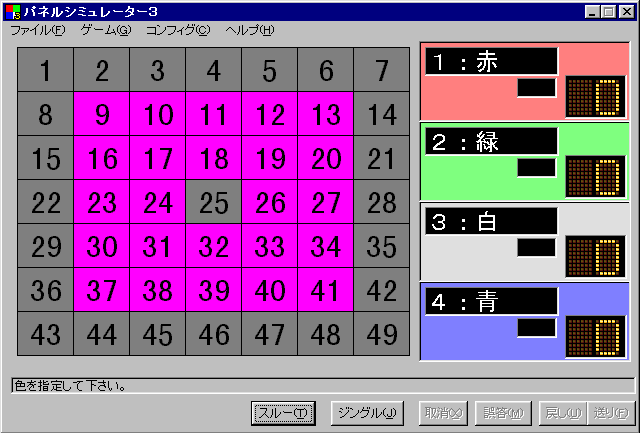Select magenta panel number 32

(213, 246)
